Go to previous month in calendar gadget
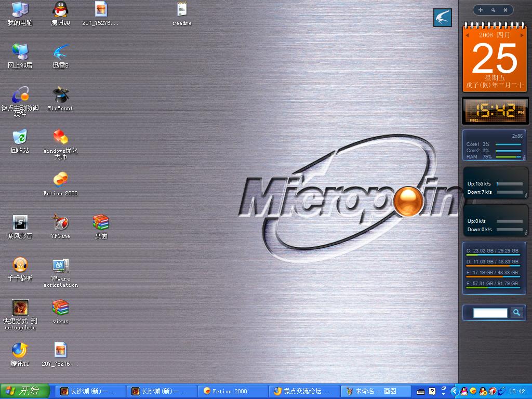532x399 pixels. 467,35
